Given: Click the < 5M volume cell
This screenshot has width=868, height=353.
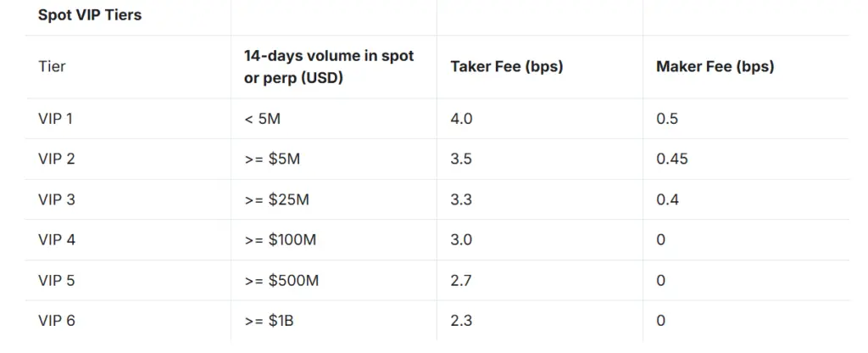Looking at the screenshot, I should (x=263, y=119).
